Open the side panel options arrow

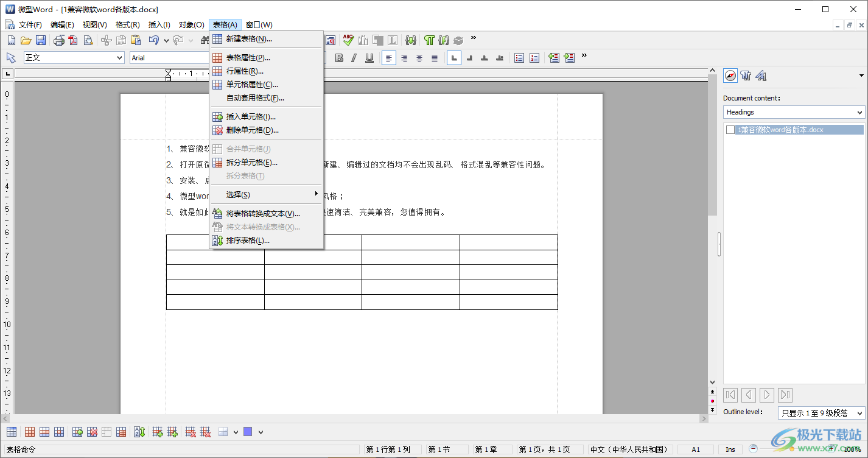[861, 76]
